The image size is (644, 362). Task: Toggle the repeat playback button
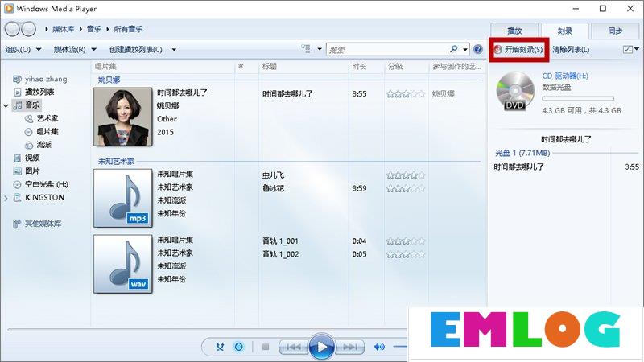(x=238, y=347)
